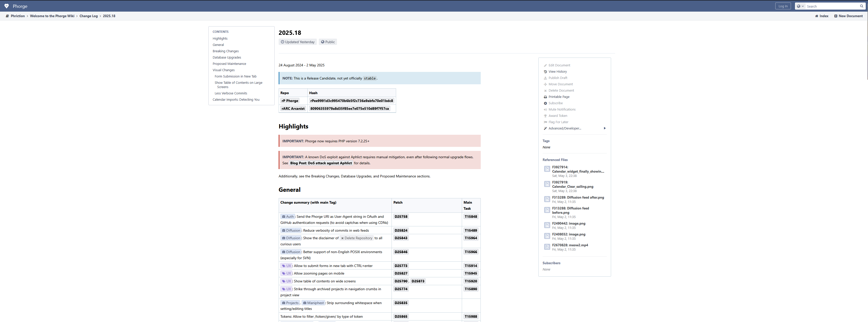
Task: Click the Advanced/Developer wrench icon
Action: click(x=545, y=128)
